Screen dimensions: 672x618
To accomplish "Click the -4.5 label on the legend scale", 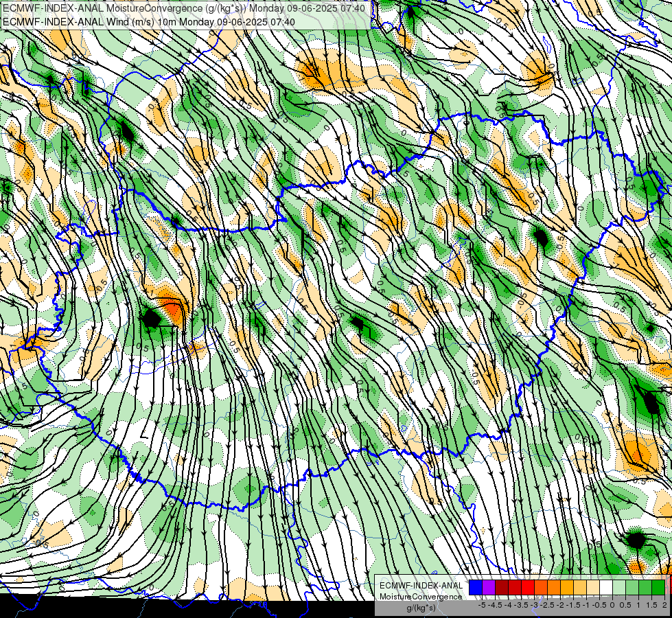I will pyautogui.click(x=495, y=605).
